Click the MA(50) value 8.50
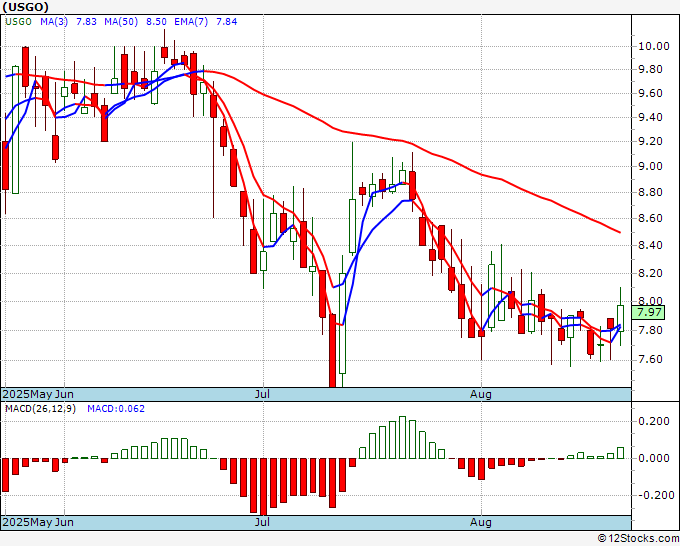680x546 pixels. tap(156, 22)
